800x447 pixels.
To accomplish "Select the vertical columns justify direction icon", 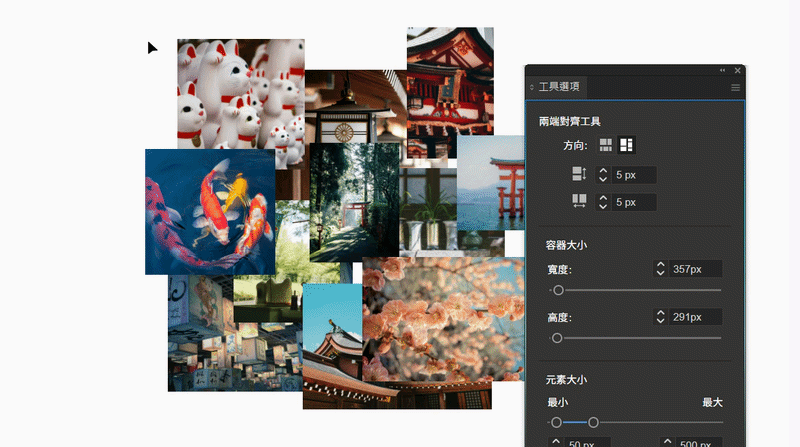I will click(627, 145).
